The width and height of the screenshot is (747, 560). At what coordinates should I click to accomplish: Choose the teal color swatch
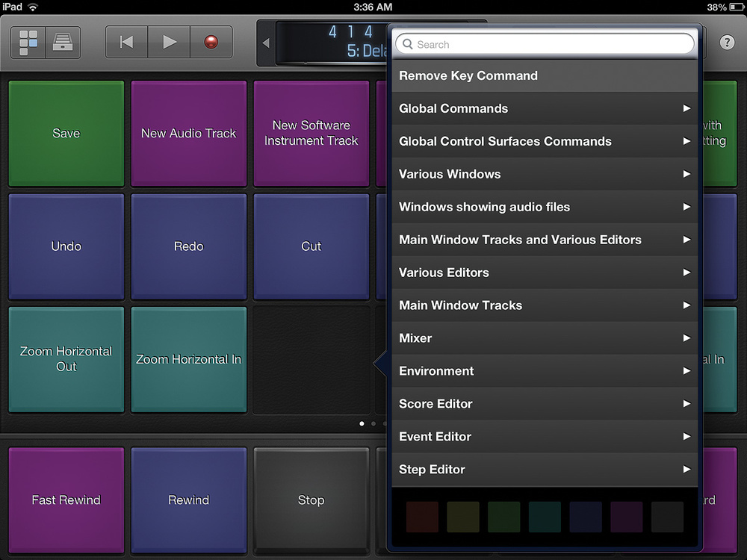[545, 517]
